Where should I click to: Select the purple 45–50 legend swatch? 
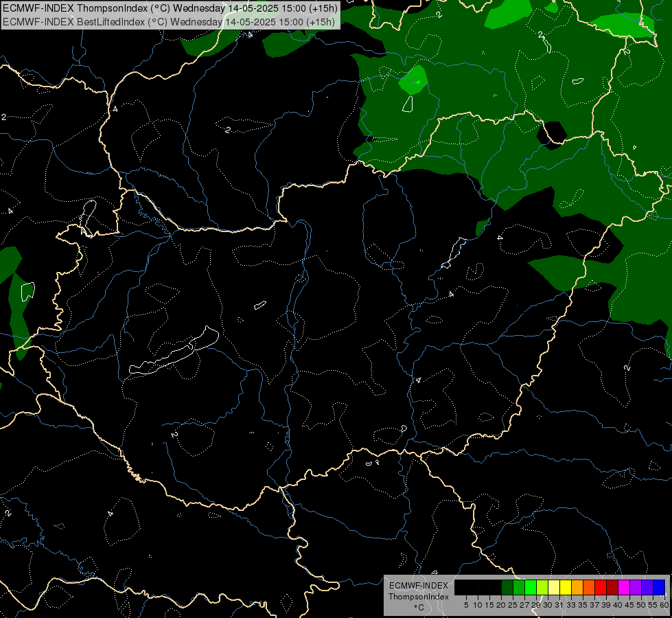pos(636,587)
